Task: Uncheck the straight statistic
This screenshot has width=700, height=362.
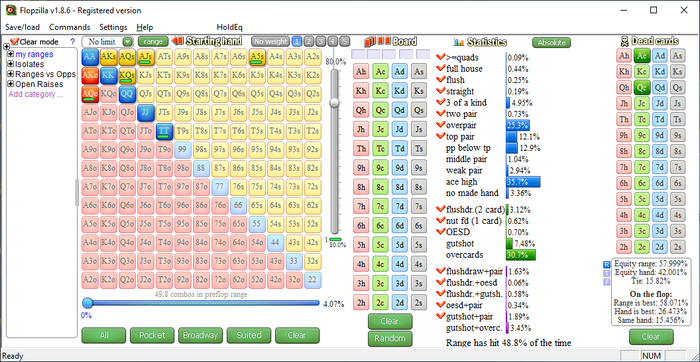Action: (x=441, y=91)
